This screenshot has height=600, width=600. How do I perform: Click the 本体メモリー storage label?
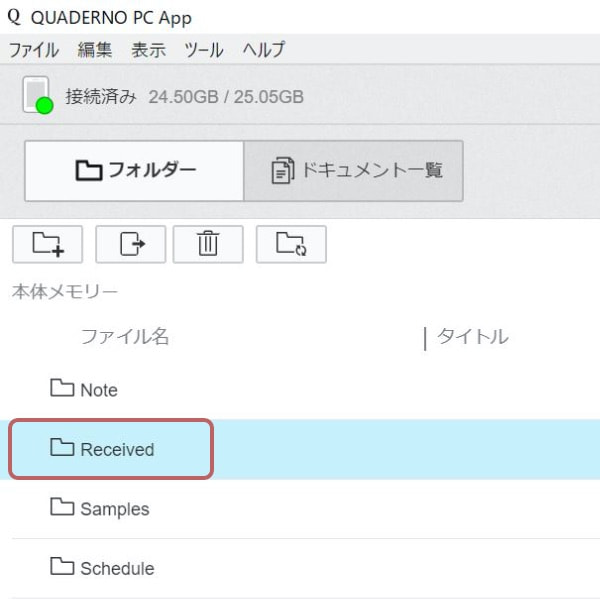(x=65, y=292)
